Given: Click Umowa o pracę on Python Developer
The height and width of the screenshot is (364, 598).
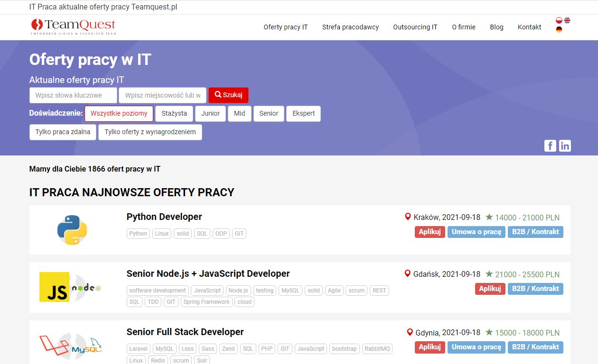Looking at the screenshot, I should (477, 232).
